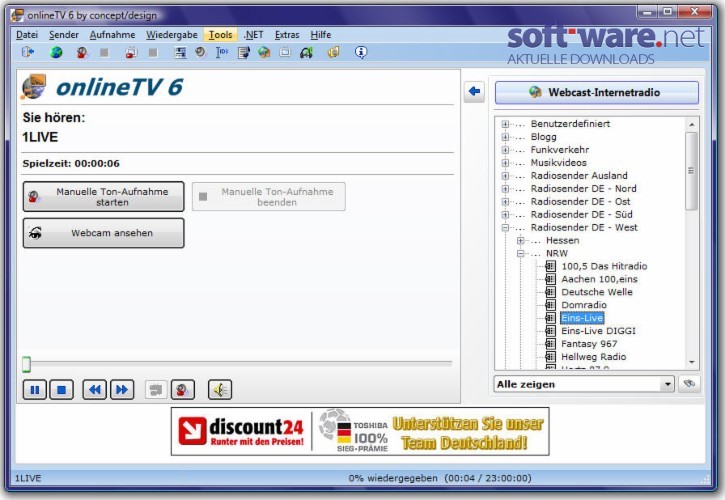Click the small TV screen toolbar icon
Screen dimensions: 725x500
point(285,52)
